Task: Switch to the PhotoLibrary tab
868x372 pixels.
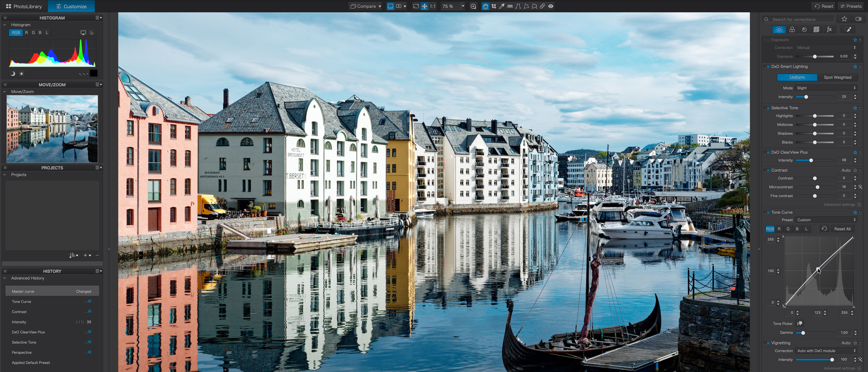Action: pyautogui.click(x=24, y=6)
